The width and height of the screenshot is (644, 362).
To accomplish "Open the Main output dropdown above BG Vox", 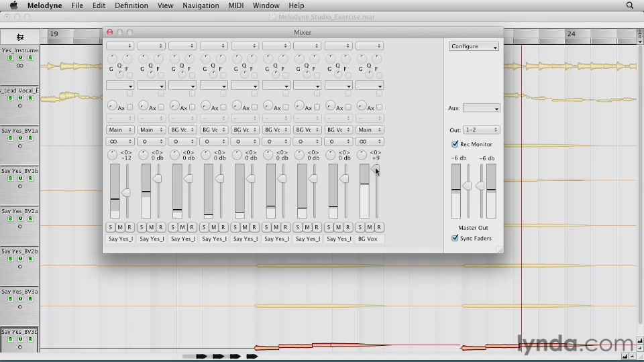I will click(x=369, y=129).
